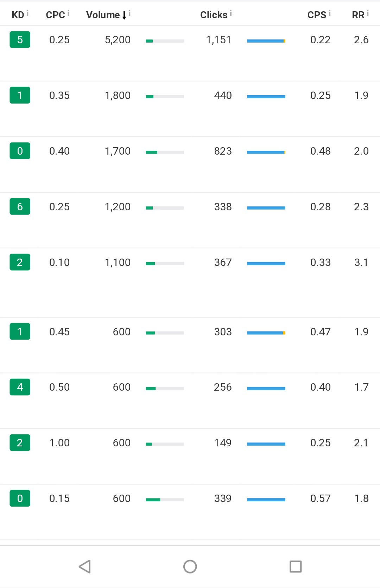Screen dimensions: 380x588
Task: Tap the Android back navigation button
Action: click(84, 567)
